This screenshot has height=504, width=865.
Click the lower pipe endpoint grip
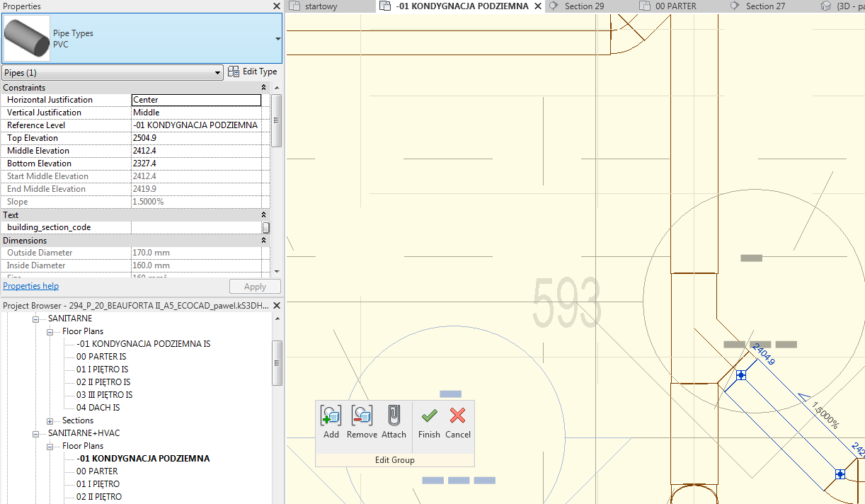840,474
